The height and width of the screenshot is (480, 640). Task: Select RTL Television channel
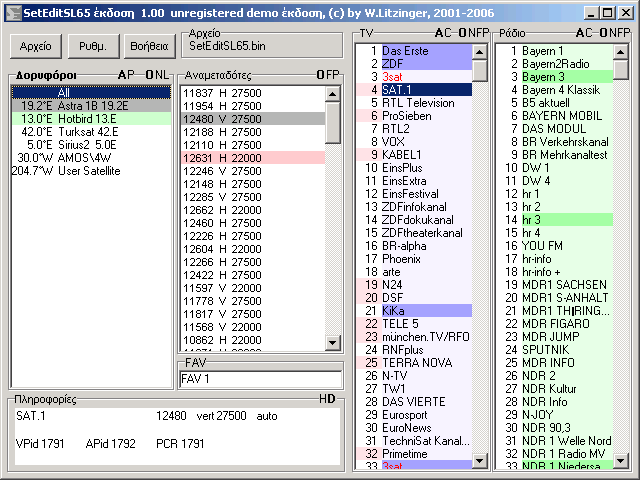pos(414,103)
